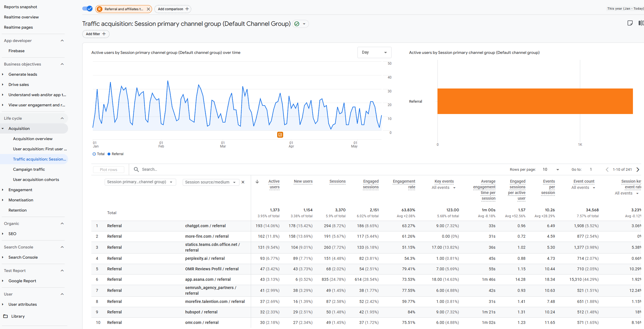Open Event count All events dropdown

pos(583,187)
